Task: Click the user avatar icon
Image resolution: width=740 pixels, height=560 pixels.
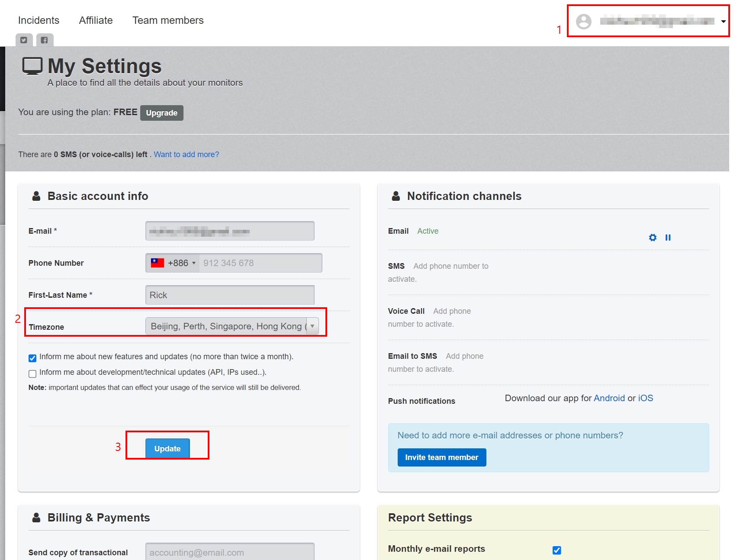Action: pyautogui.click(x=583, y=21)
